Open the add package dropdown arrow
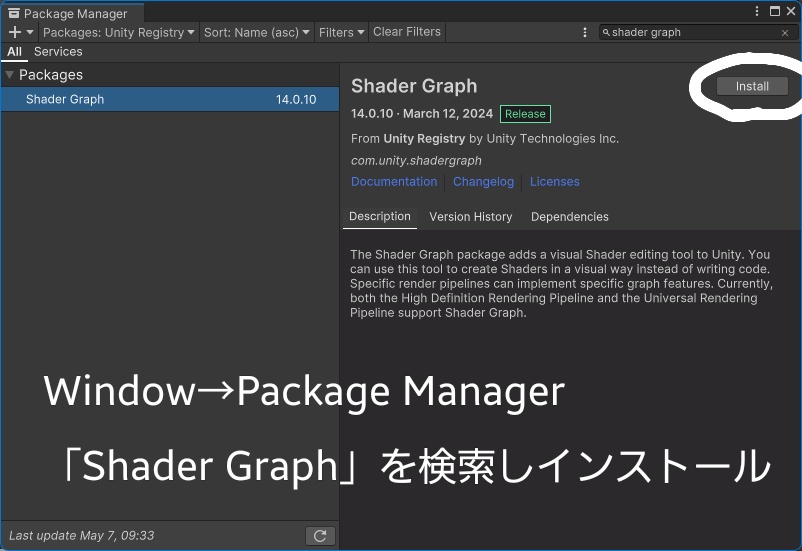Screen dimensions: 802x551 (30, 32)
